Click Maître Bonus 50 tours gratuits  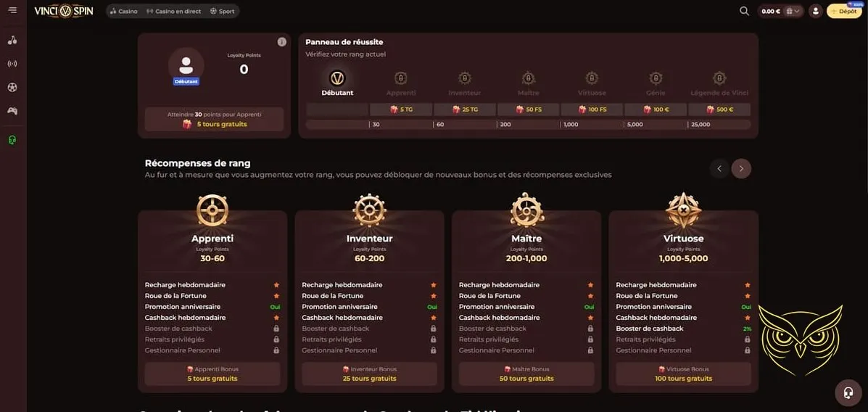tap(526, 374)
